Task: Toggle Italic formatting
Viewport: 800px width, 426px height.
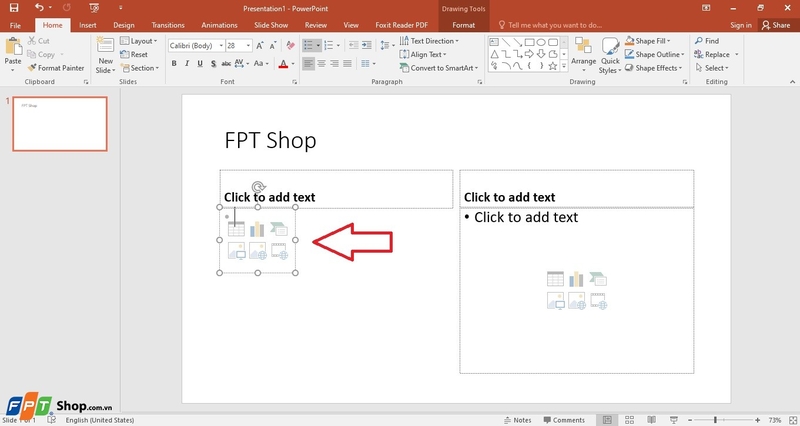Action: tap(187, 64)
